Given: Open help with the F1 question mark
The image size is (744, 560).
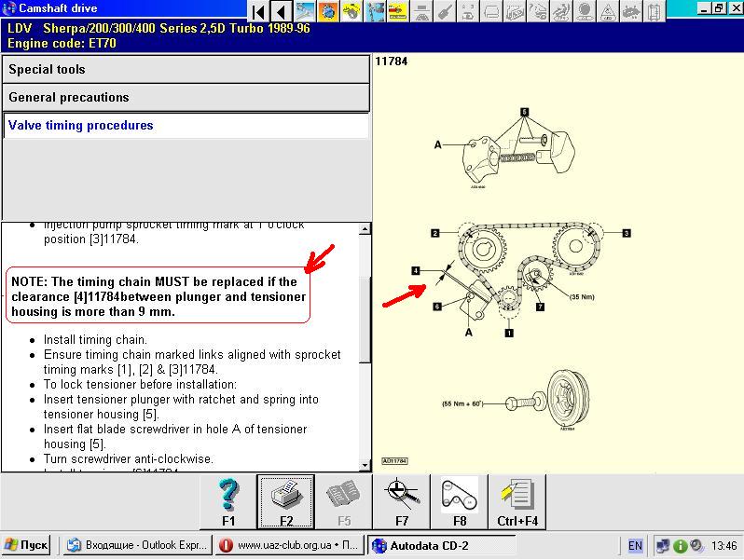Looking at the screenshot, I should coord(228,501).
